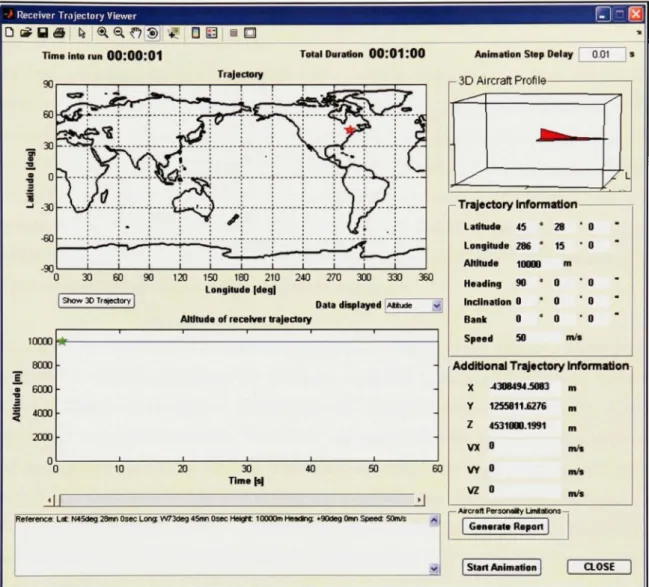Image resolution: width=649 pixels, height=587 pixels.
Task: Click the Altitude of receiver trajectory title
Action: [x=246, y=319]
